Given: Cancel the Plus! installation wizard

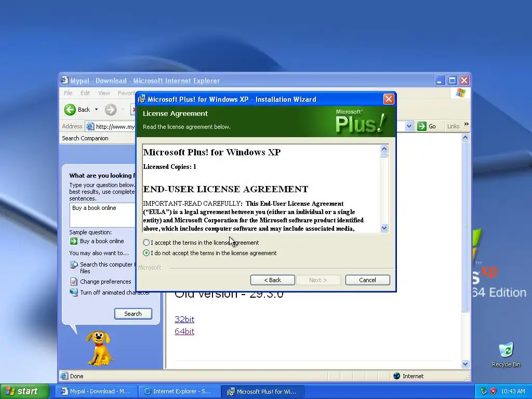Looking at the screenshot, I should pyautogui.click(x=367, y=280).
